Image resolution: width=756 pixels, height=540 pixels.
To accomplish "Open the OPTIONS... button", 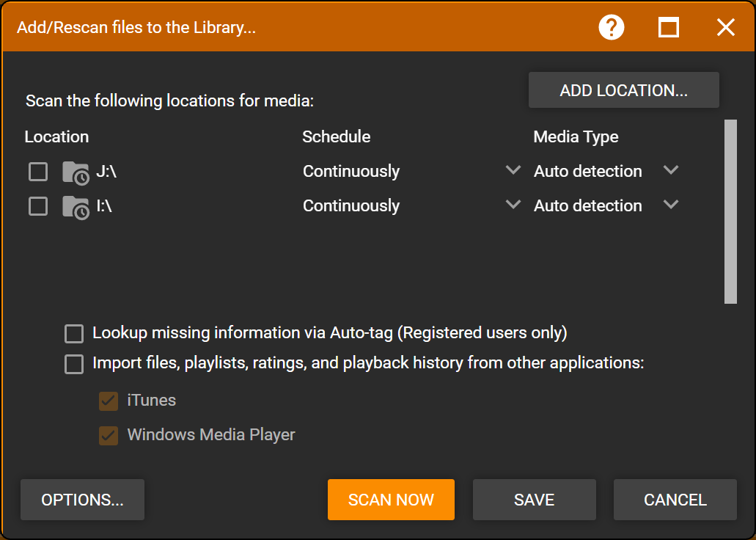I will click(82, 500).
